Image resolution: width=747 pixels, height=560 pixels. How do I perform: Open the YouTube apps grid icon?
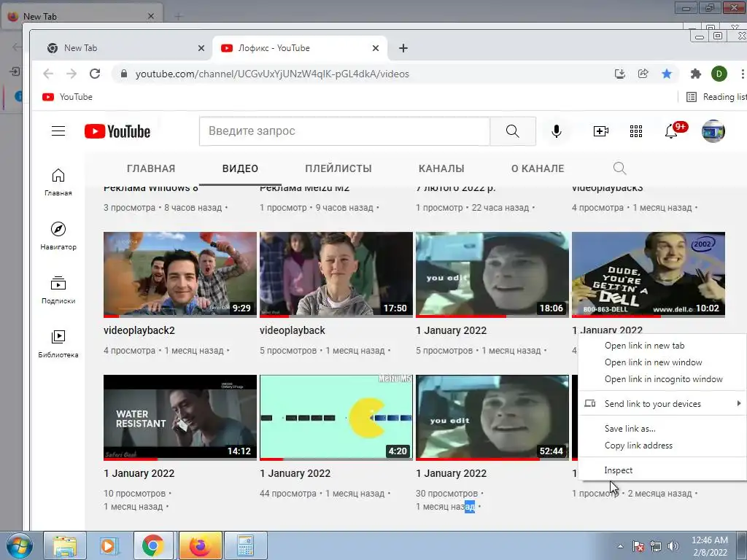(636, 131)
